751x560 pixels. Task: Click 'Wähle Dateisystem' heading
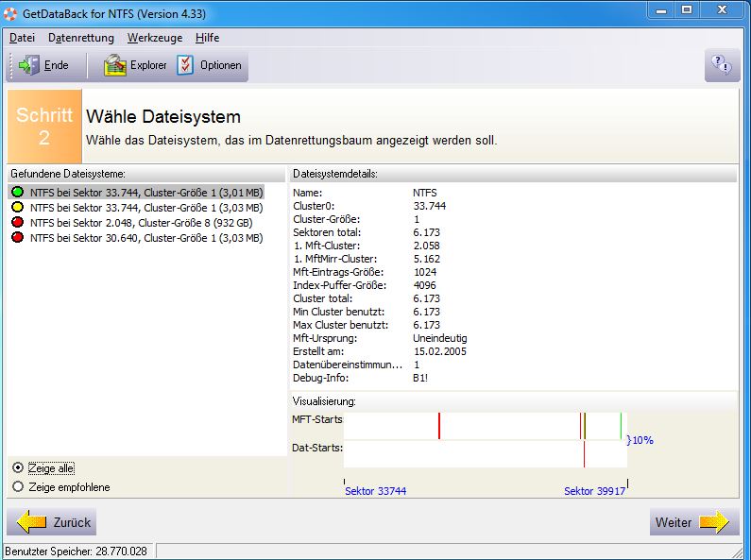[163, 116]
